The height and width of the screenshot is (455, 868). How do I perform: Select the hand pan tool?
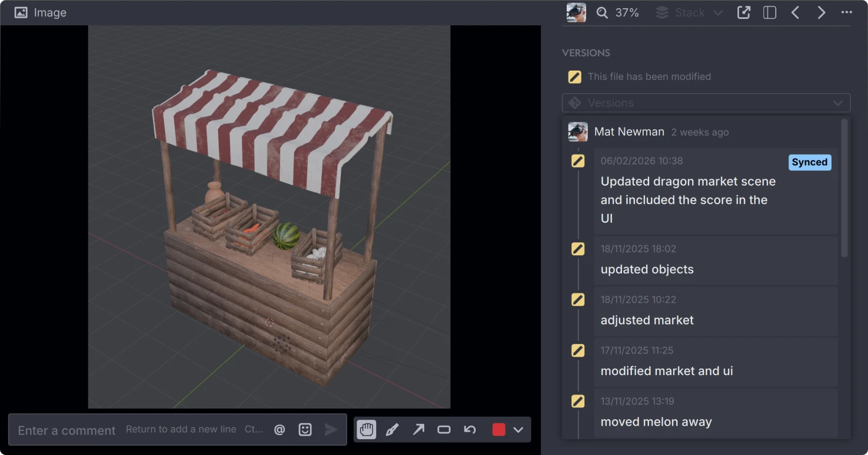pos(366,429)
